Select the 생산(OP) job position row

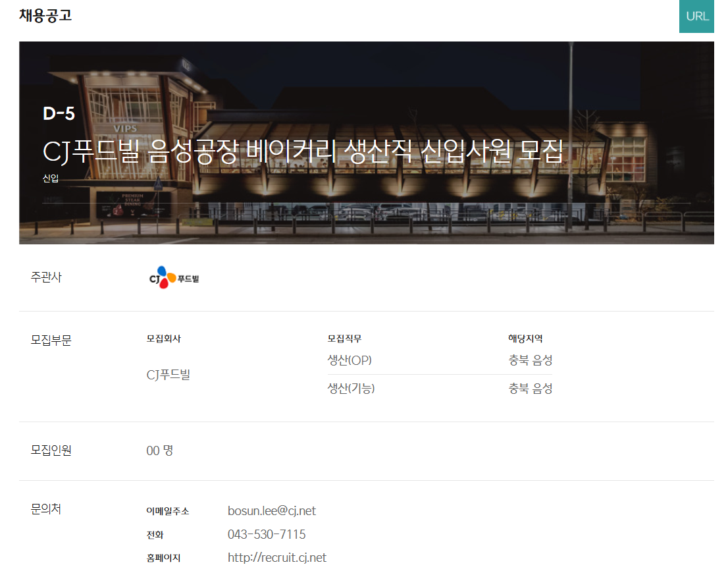coord(349,360)
